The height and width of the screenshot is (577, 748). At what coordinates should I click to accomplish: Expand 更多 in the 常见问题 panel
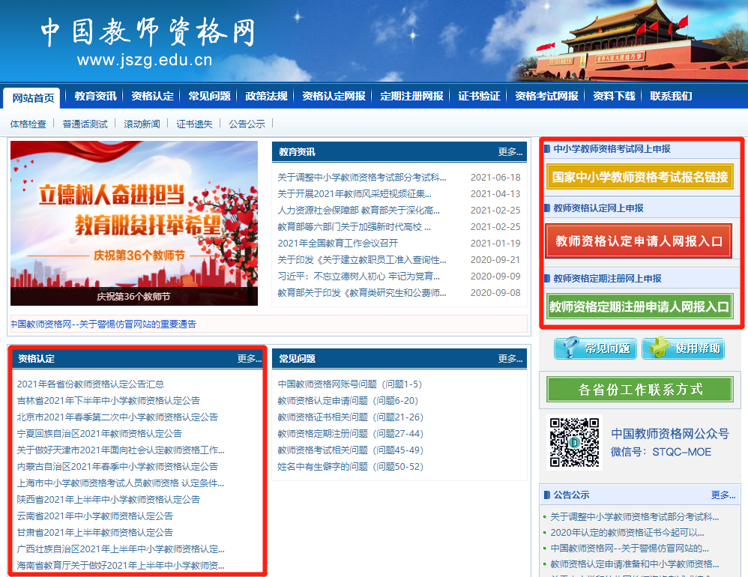[x=510, y=358]
